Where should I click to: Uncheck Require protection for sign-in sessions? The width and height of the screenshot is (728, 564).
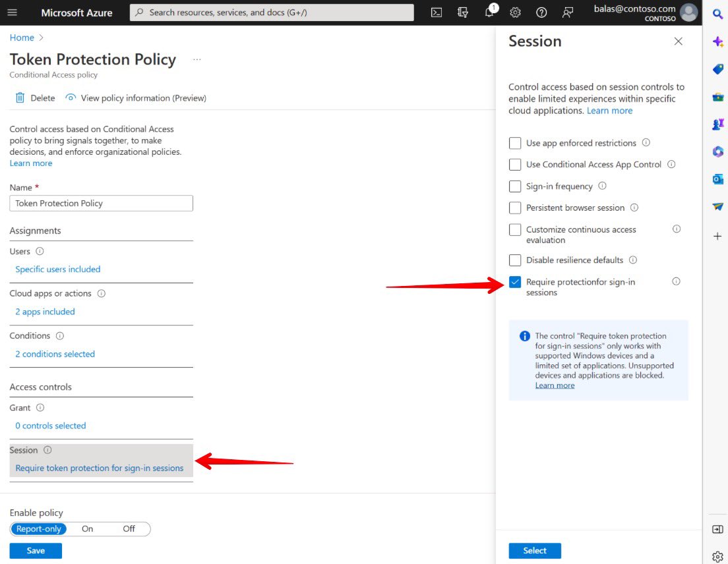(x=515, y=281)
